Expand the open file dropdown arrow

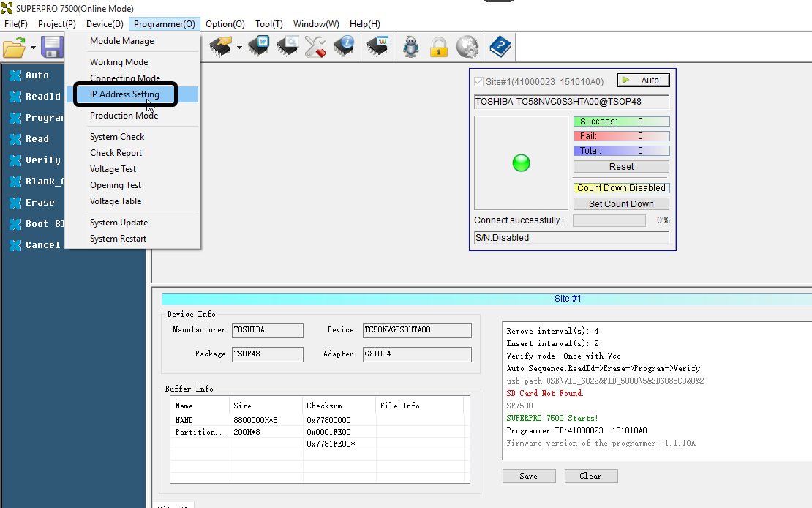(x=31, y=46)
